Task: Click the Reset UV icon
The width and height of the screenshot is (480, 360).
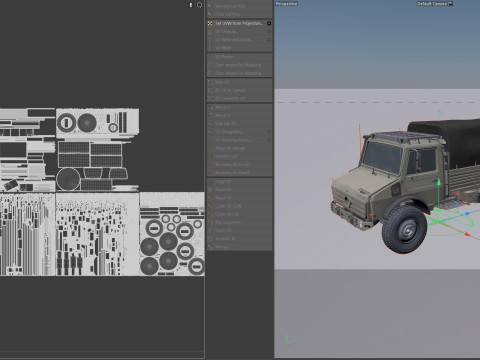Action: click(x=210, y=198)
